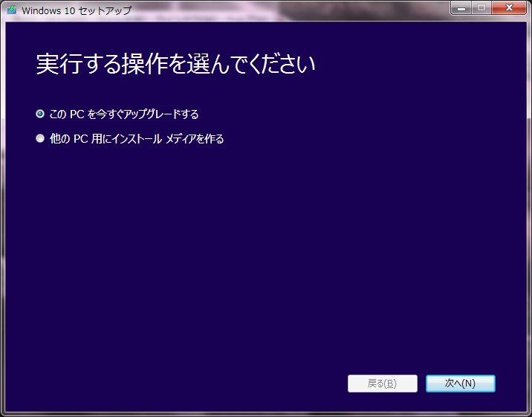Click the disabled 戻る(B) button

pyautogui.click(x=383, y=384)
